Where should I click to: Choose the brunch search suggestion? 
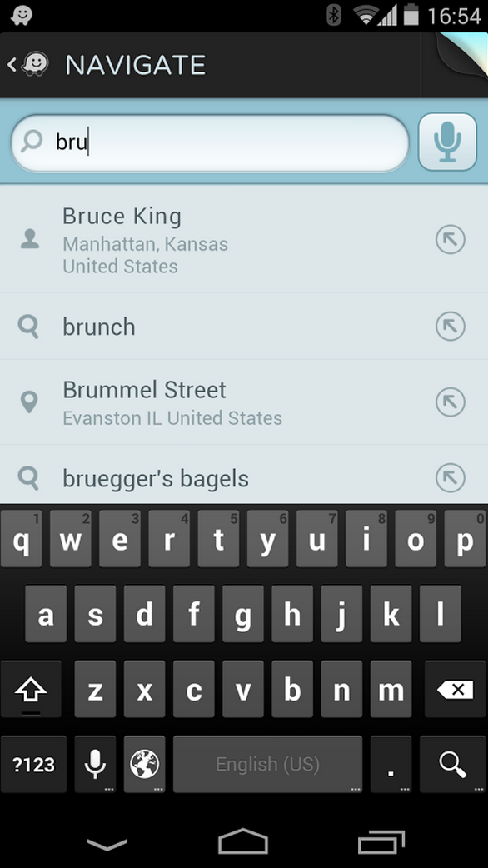click(x=208, y=327)
